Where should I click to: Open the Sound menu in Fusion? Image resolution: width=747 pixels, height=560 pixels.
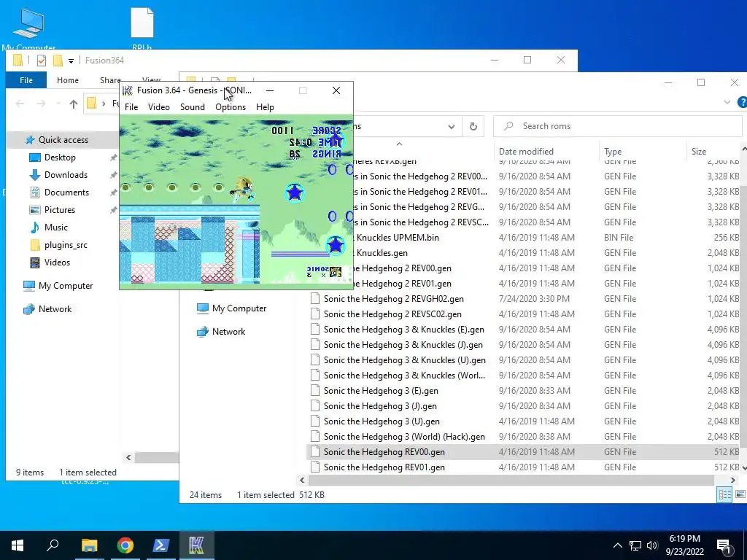(x=193, y=107)
